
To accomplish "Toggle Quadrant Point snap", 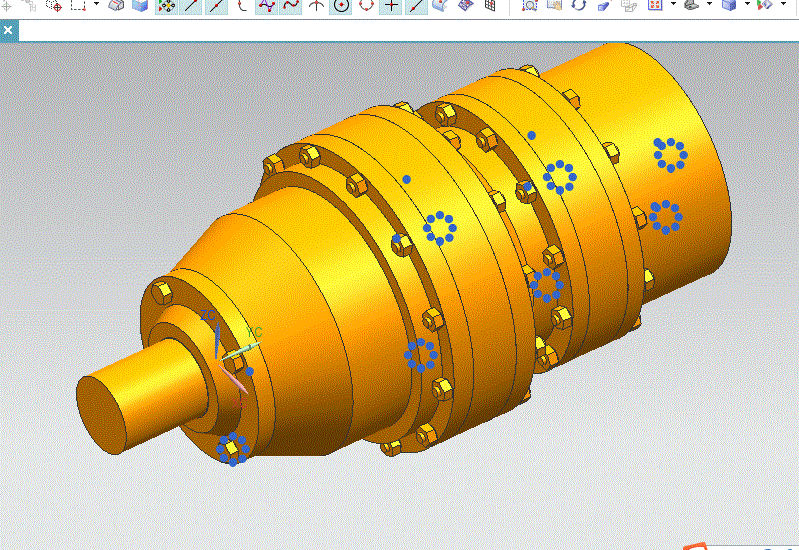I will tap(366, 6).
